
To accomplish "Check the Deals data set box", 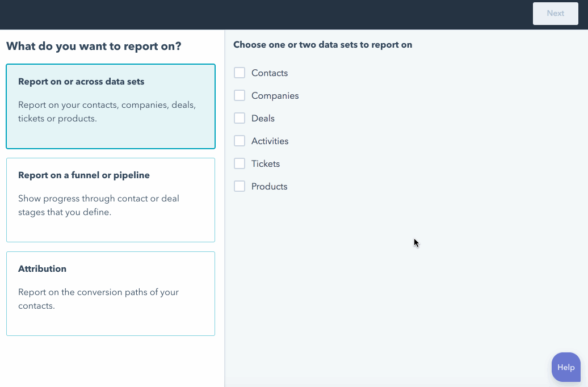I will (x=240, y=118).
